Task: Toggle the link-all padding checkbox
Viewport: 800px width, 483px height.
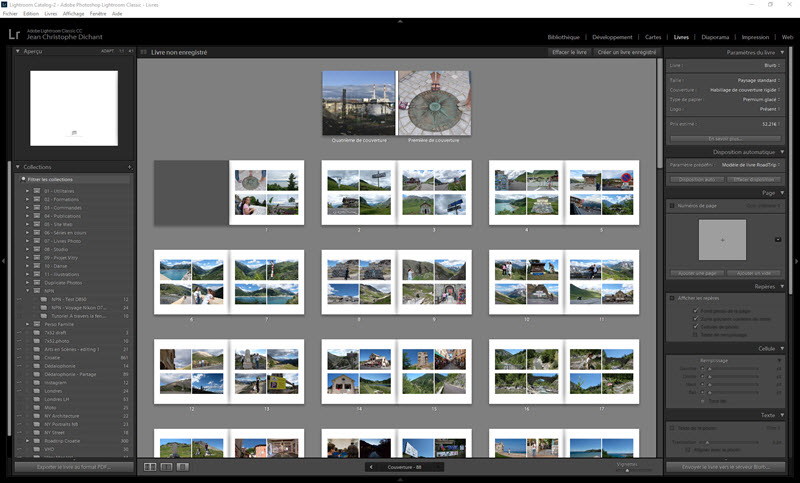Action: tap(703, 401)
